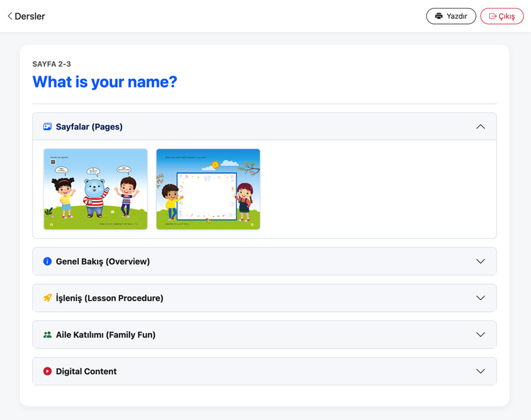Expand the Aile Katılımı (Family Fun) chevron
531x420 pixels.
pyautogui.click(x=481, y=335)
